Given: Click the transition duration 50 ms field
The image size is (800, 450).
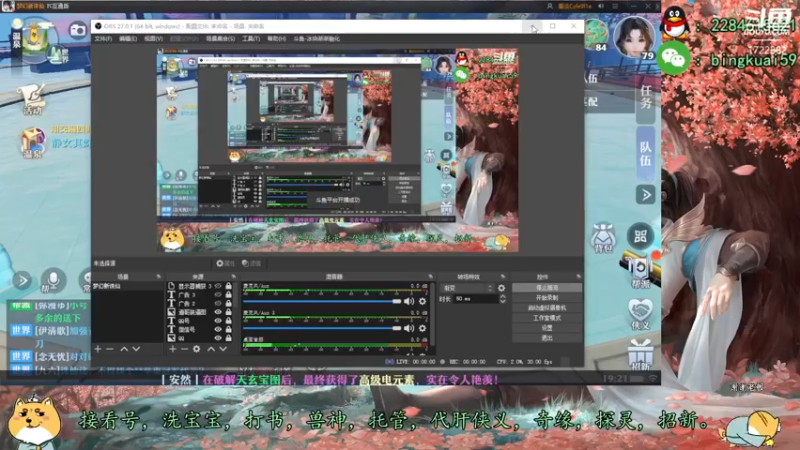Looking at the screenshot, I should pyautogui.click(x=476, y=299).
